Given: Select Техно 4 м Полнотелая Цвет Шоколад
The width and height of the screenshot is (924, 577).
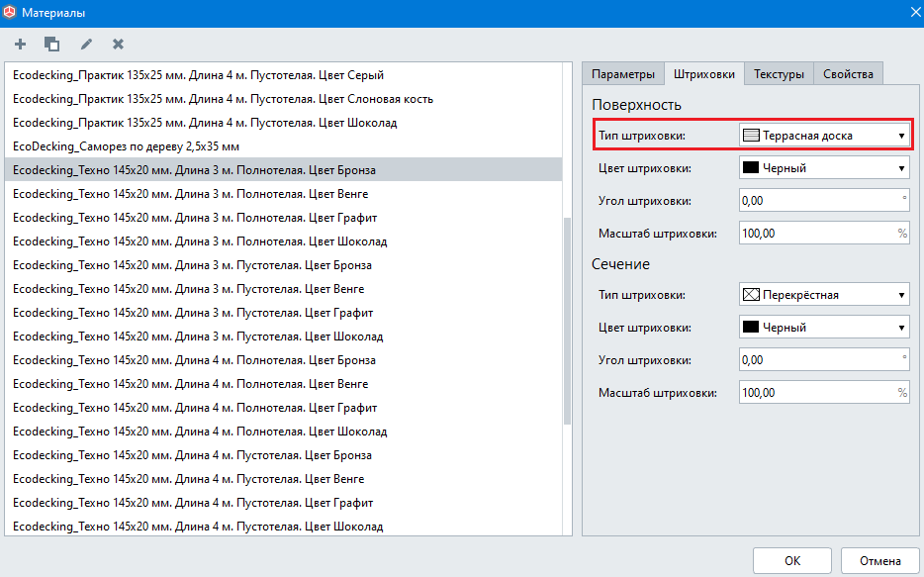Looking at the screenshot, I should pos(284,432).
